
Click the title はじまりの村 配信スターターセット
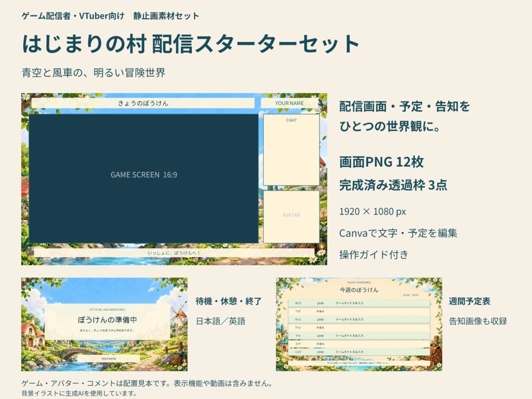pyautogui.click(x=190, y=44)
